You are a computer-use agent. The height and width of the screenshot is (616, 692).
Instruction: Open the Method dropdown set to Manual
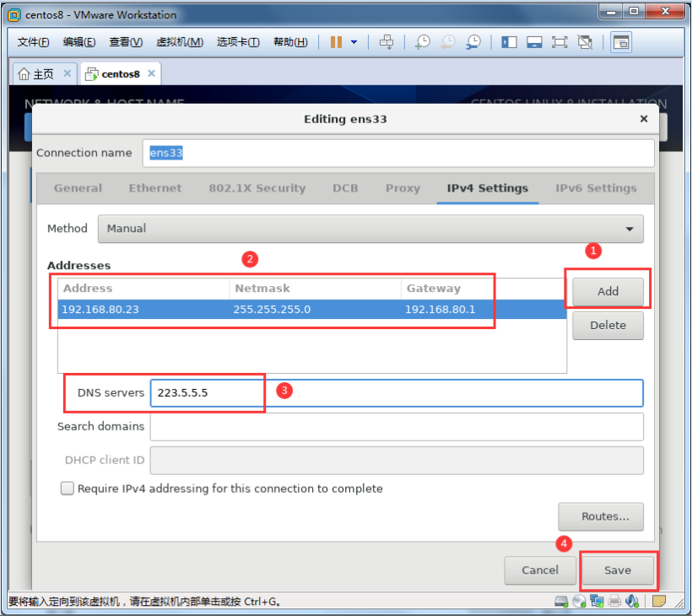370,229
